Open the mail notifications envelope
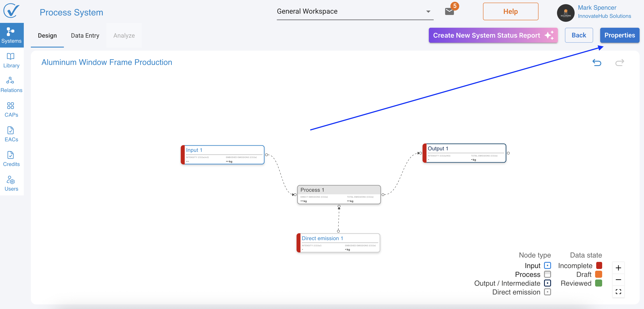 pyautogui.click(x=449, y=11)
